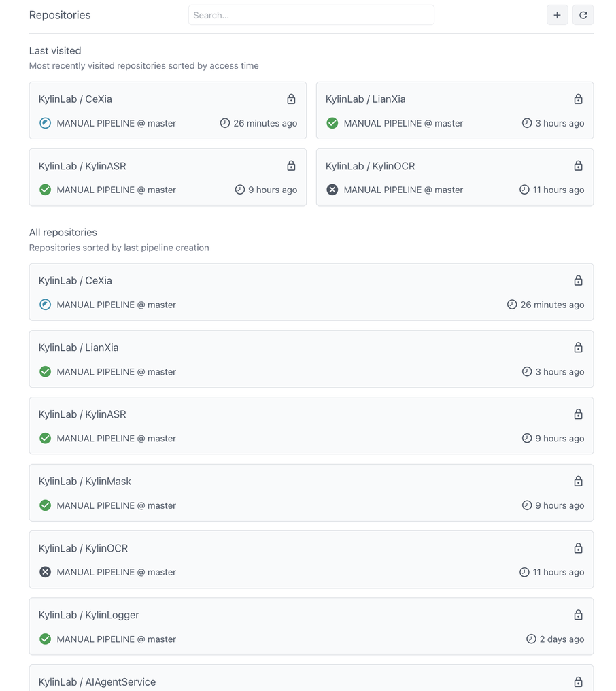Open KylinLab / LianXia last visited card
Image resolution: width=616 pixels, height=691 pixels.
[455, 111]
